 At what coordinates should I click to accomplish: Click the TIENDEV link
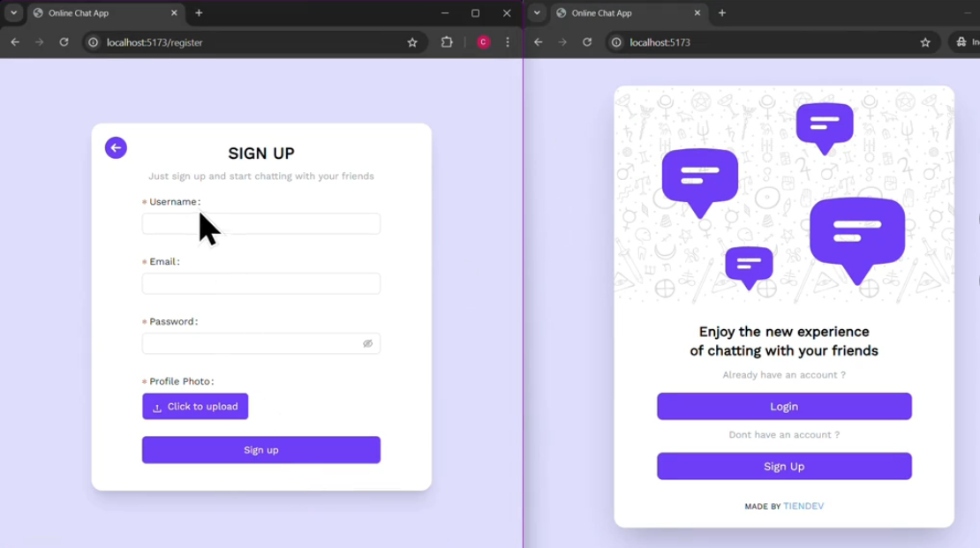[803, 507]
